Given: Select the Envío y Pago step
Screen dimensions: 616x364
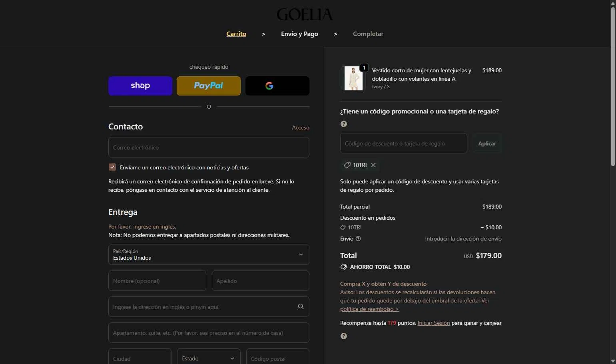Looking at the screenshot, I should click(299, 34).
